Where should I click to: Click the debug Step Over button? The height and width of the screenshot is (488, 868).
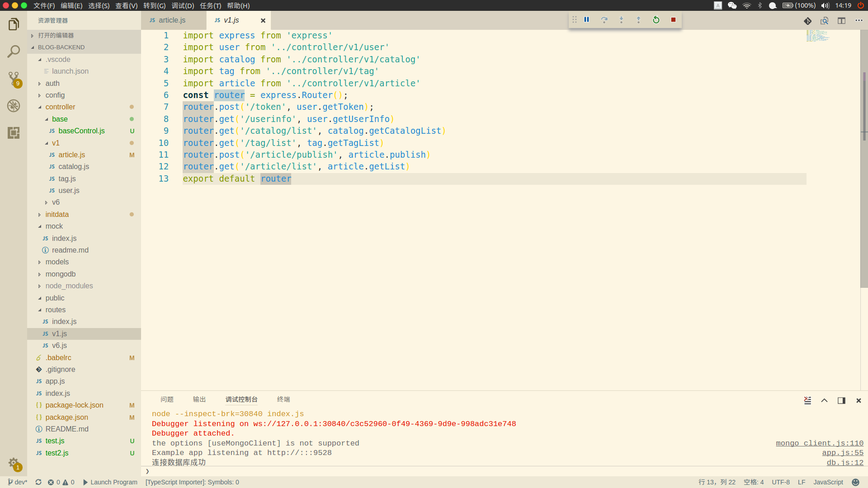click(604, 20)
